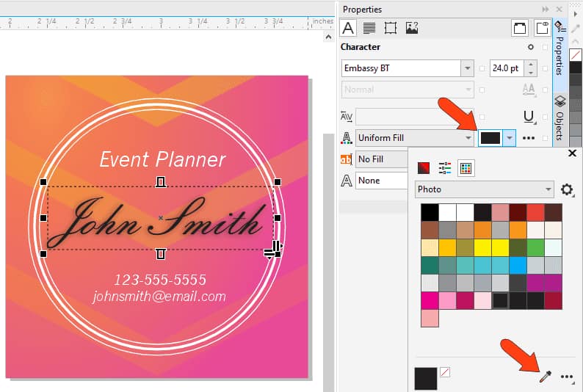Pick the bright yellow palette swatch

(x=483, y=247)
